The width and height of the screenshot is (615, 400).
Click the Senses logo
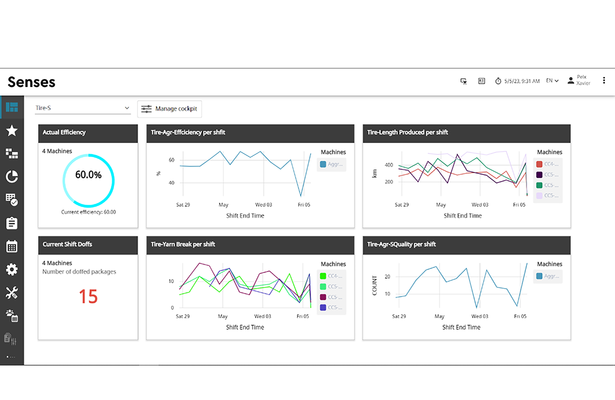click(31, 80)
